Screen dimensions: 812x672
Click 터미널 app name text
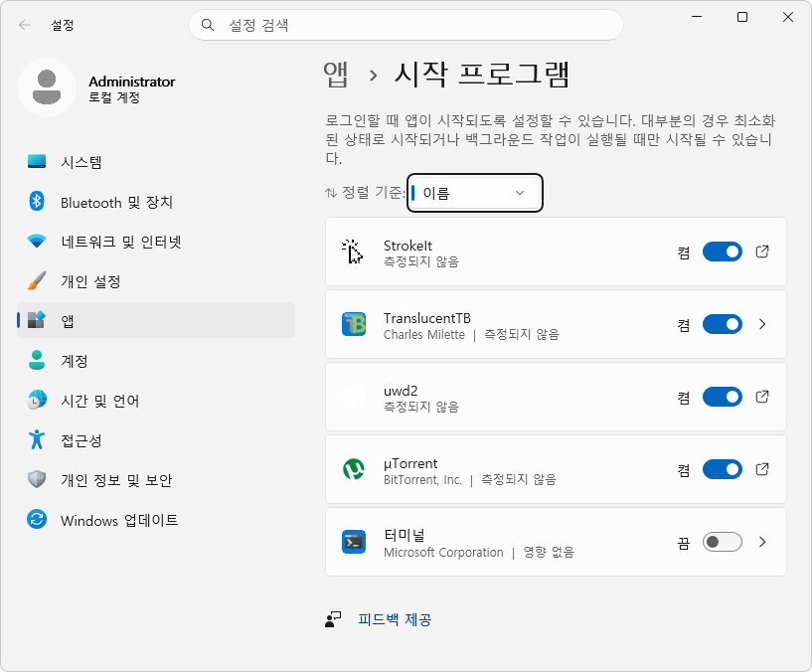coord(404,535)
